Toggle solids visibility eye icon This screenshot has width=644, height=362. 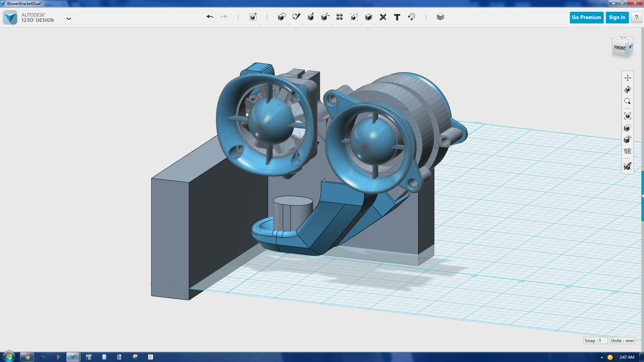click(628, 139)
